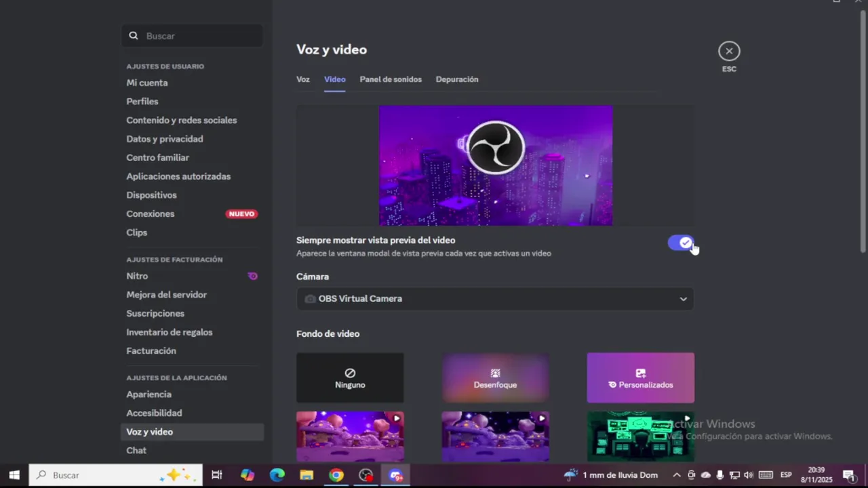Select Voz y video in sidebar
This screenshot has height=488, width=868.
(x=193, y=432)
